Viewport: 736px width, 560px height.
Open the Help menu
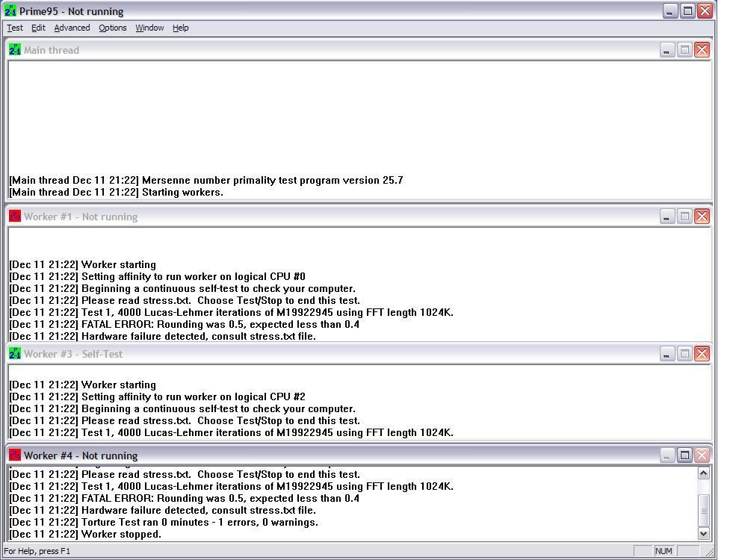click(x=180, y=28)
